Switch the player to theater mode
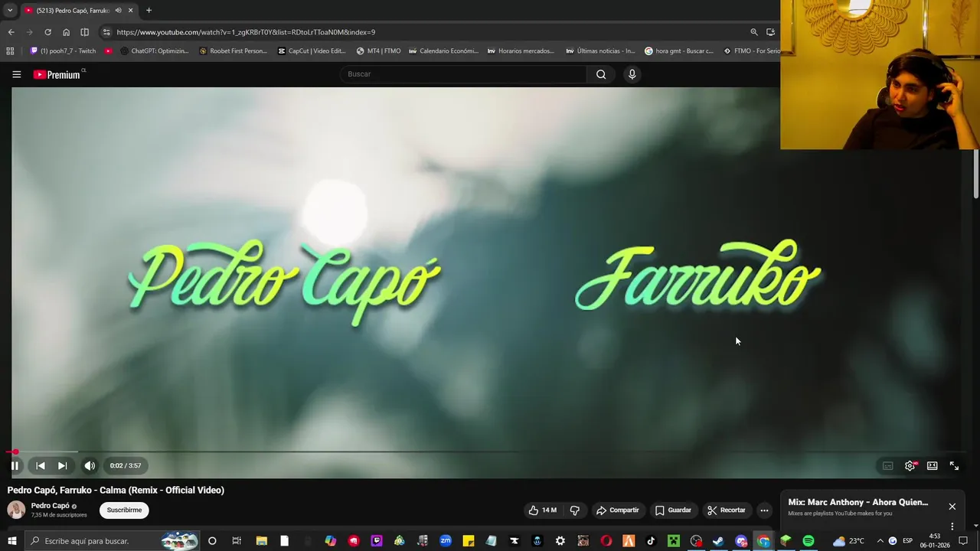 [x=932, y=465]
